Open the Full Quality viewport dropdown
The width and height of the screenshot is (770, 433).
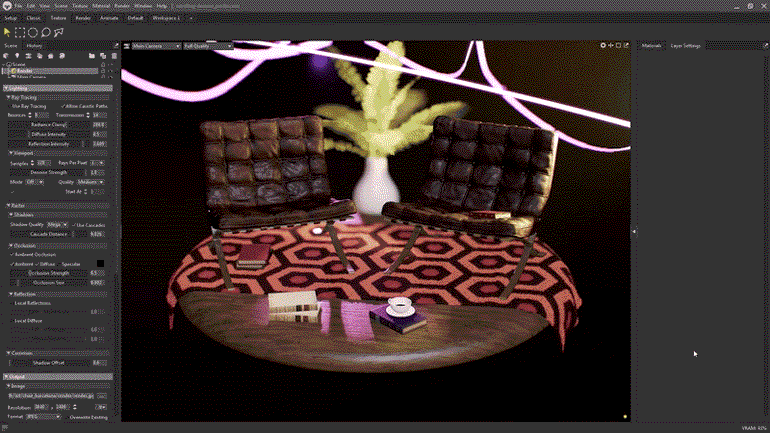tap(209, 45)
